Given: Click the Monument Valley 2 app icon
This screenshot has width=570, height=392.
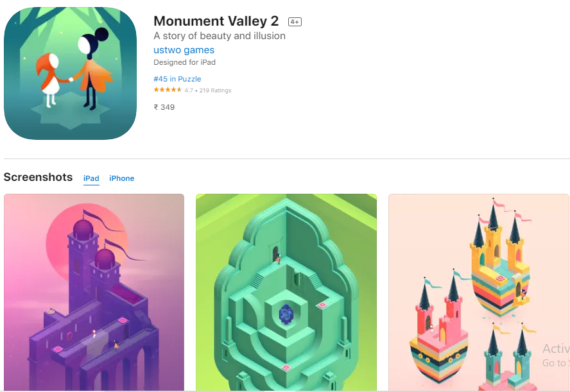Looking at the screenshot, I should 70,73.
